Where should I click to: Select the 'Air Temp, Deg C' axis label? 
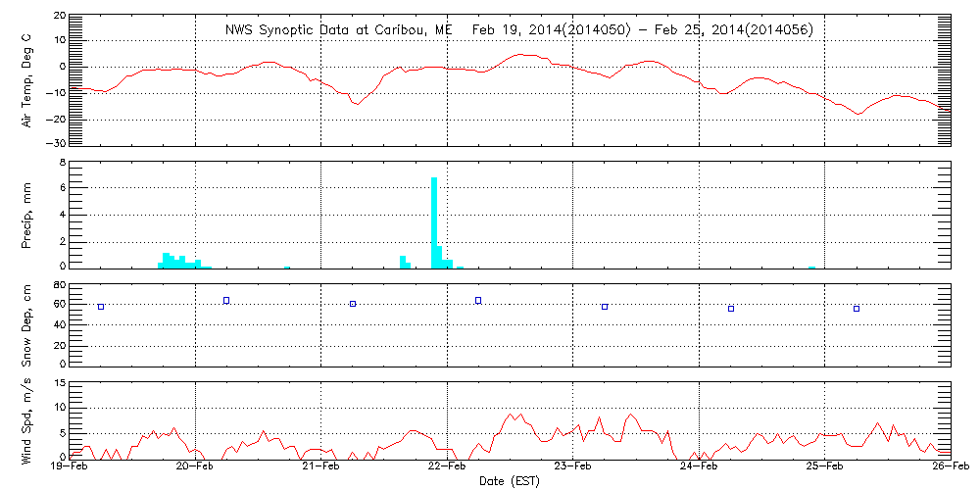pos(27,79)
